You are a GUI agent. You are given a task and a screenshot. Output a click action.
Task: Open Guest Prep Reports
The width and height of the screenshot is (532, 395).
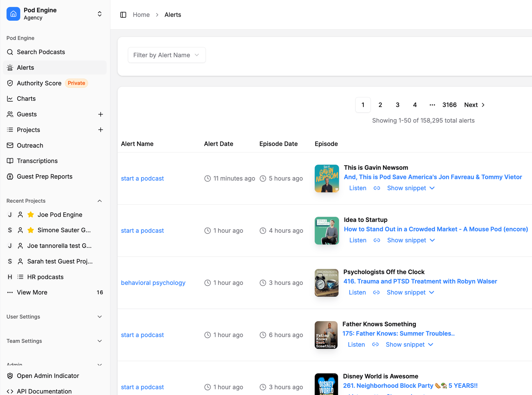(x=55, y=177)
